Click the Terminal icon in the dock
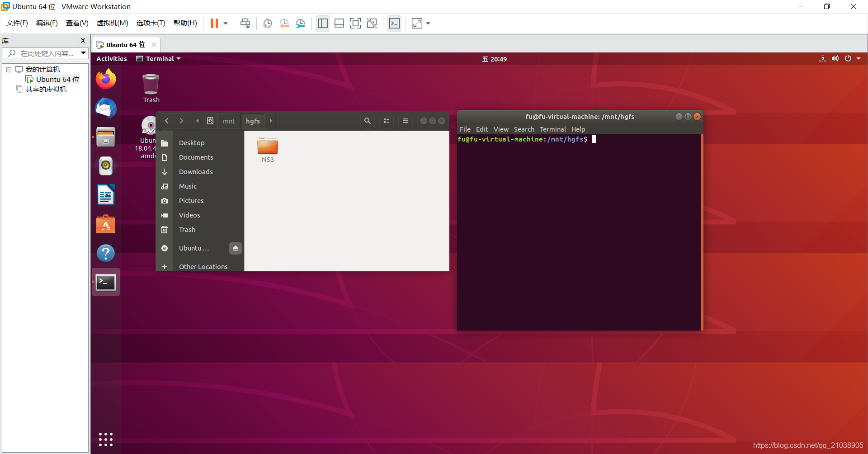Viewport: 868px width, 454px height. [106, 282]
